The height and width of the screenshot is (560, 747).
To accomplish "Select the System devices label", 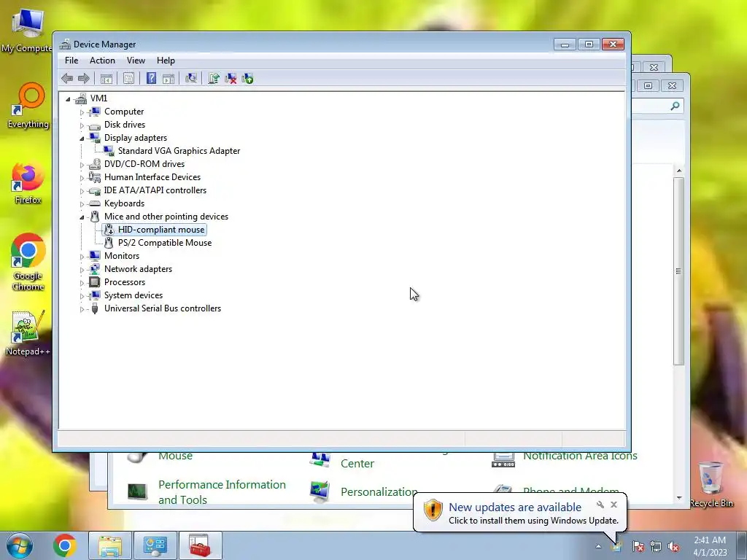I will pos(133,295).
